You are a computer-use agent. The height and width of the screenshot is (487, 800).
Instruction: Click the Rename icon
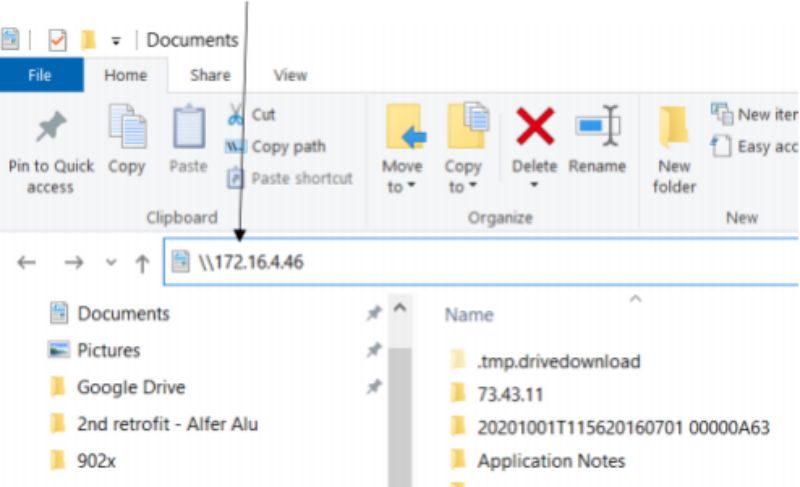coord(597,129)
